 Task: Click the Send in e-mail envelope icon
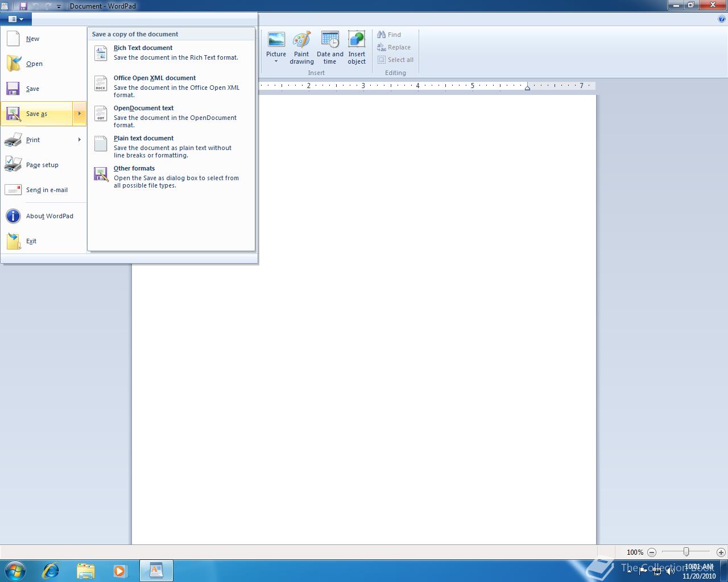click(x=13, y=190)
